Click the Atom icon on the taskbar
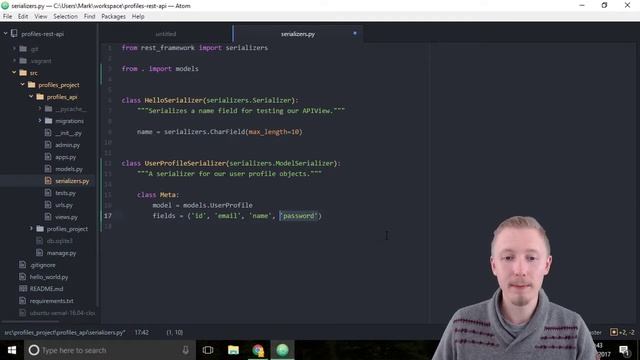This screenshot has width=640, height=360. (x=282, y=350)
